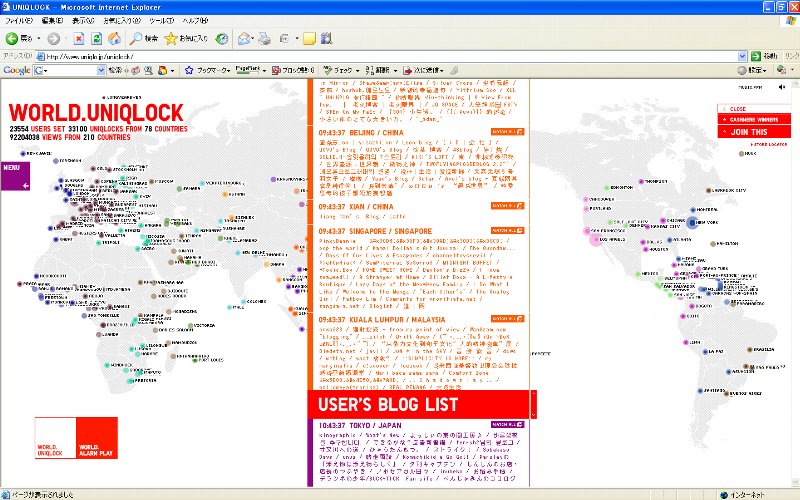Image resolution: width=800 pixels, height=500 pixels.
Task: Switch to WORLD.UNIQLOCK white mode tile
Action: point(56,438)
